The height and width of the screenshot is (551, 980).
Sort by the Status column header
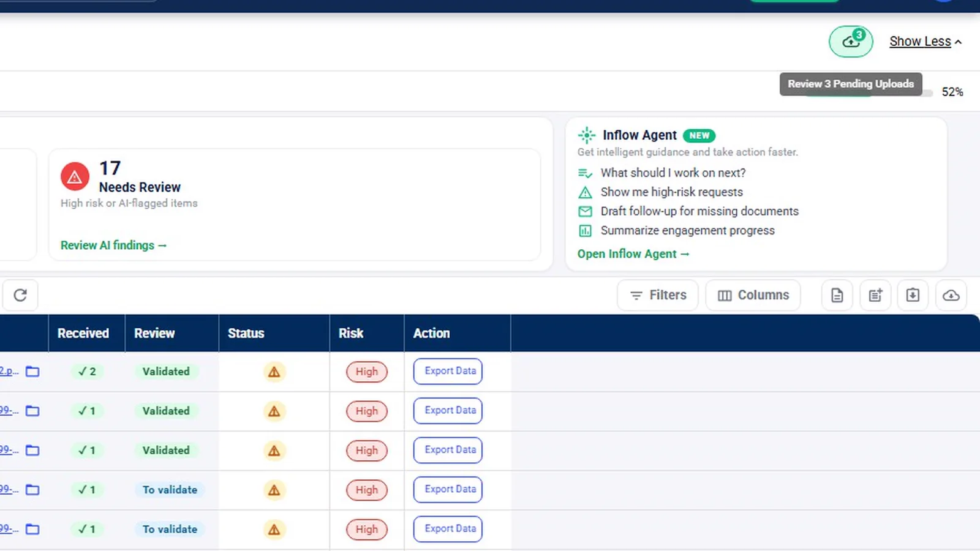pyautogui.click(x=246, y=334)
